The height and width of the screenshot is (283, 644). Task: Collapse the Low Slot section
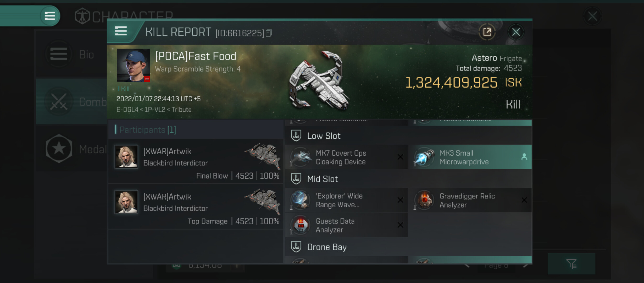[324, 136]
